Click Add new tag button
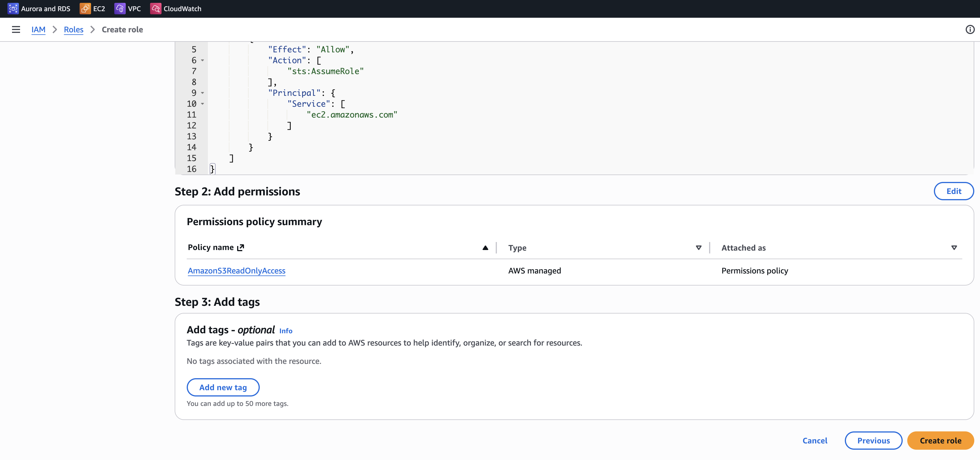The image size is (980, 460). pyautogui.click(x=223, y=387)
